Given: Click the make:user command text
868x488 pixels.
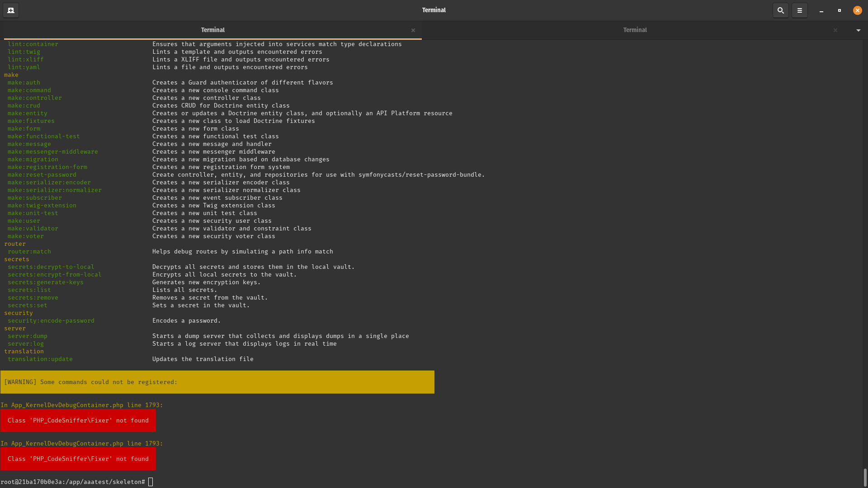Looking at the screenshot, I should pos(24,221).
